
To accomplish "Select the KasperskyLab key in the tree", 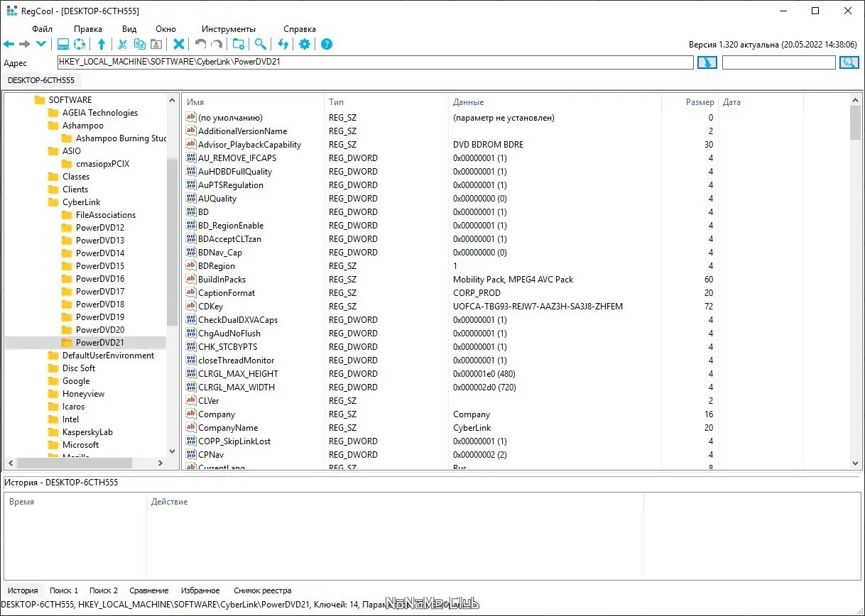I will 87,432.
